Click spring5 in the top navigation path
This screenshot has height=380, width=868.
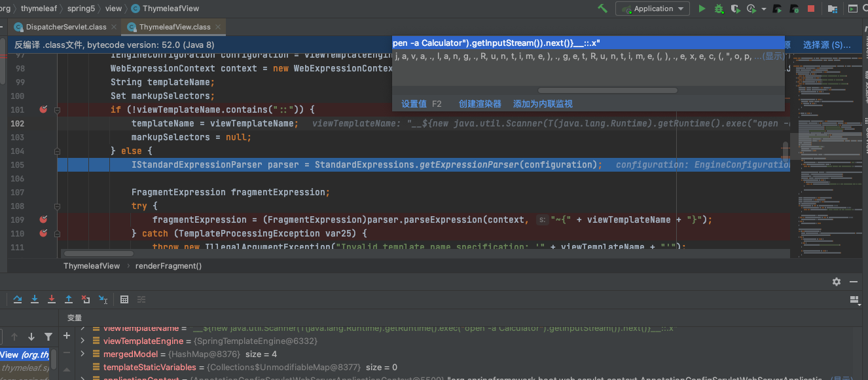[81, 9]
